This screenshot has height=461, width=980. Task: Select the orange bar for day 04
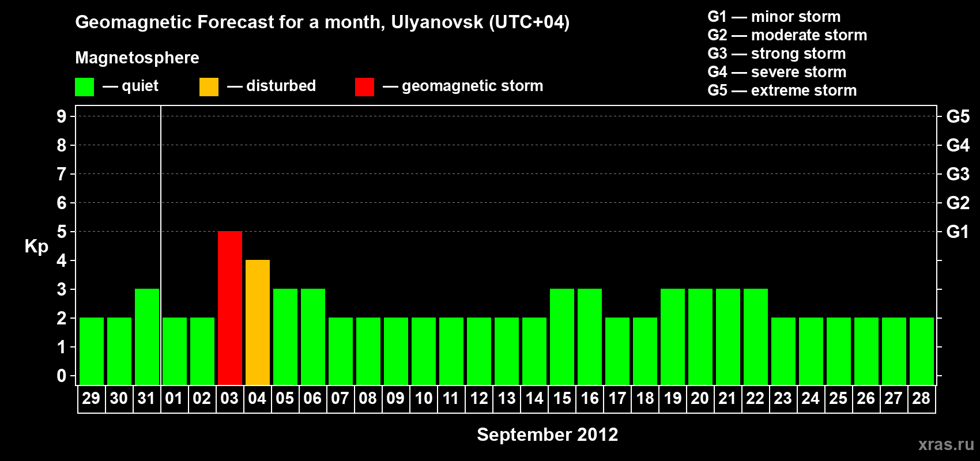coord(258,322)
